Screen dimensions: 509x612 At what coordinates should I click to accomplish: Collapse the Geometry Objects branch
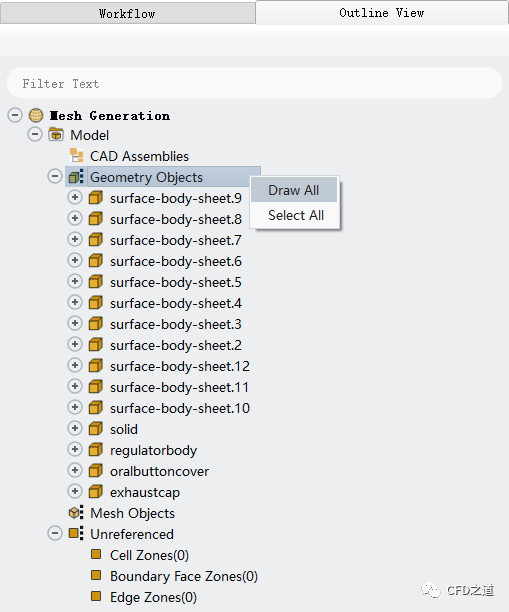click(55, 176)
